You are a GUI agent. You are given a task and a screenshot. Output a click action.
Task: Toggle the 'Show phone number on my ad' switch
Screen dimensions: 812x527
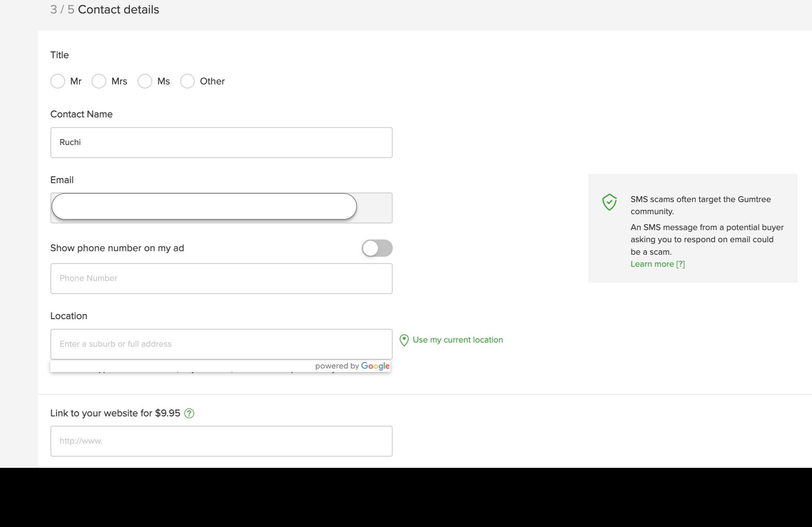click(x=376, y=248)
